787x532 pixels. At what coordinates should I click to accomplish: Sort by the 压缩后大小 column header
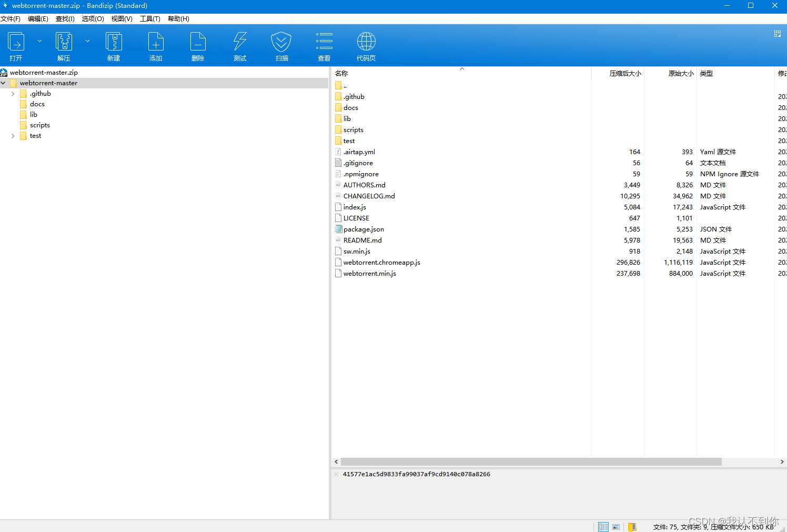tap(618, 74)
